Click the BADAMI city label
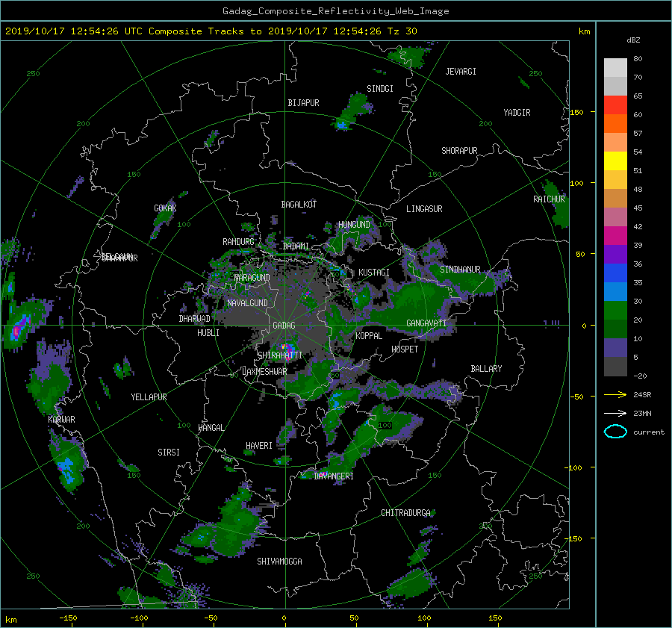The image size is (672, 628). [x=296, y=246]
